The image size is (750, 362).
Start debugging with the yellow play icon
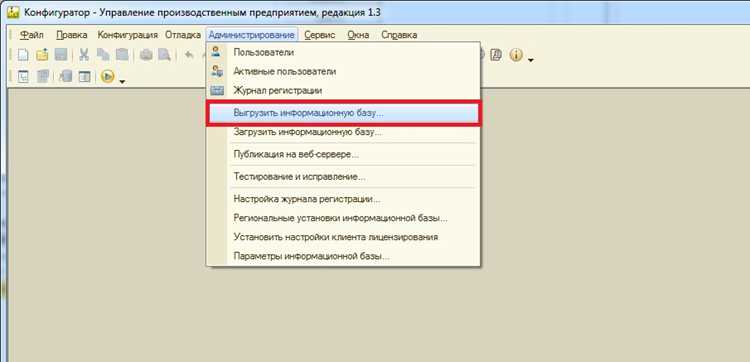pos(108,76)
